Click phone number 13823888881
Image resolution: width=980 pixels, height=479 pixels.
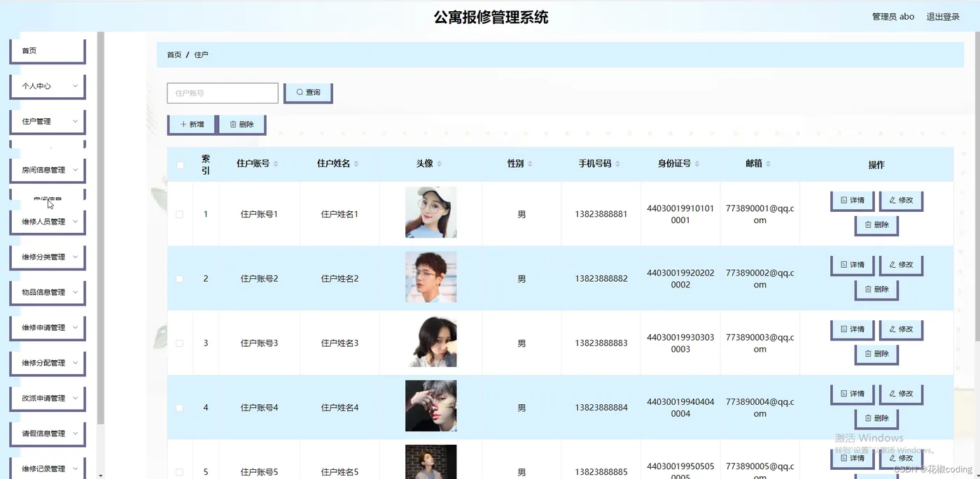[601, 214]
